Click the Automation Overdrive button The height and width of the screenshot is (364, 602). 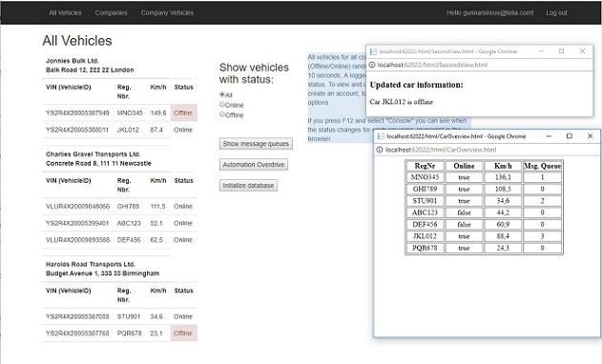254,165
